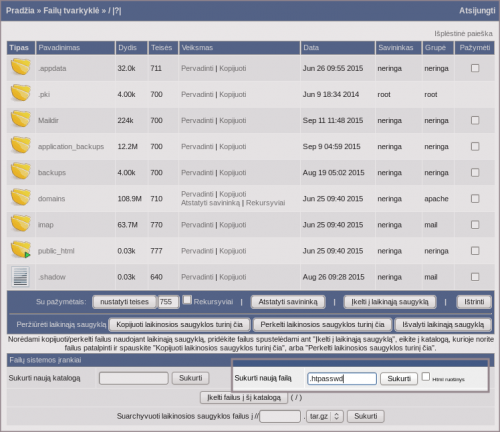Viewport: 500px width, 432px height.
Task: Click the new catalog name input field
Action: coord(134,378)
